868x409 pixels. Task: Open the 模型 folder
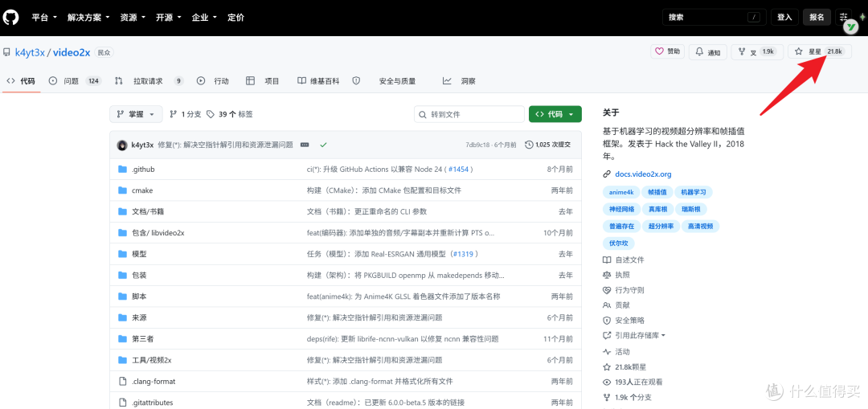[139, 254]
